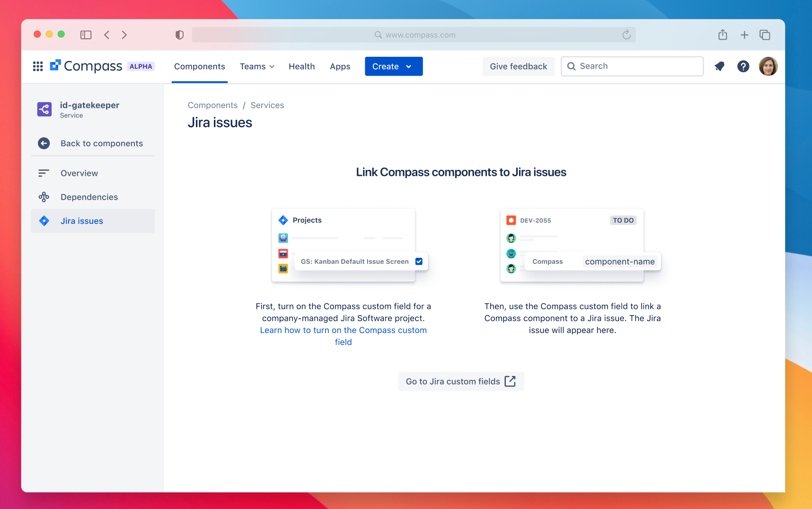Image resolution: width=812 pixels, height=509 pixels.
Task: Open the help question mark icon
Action: click(743, 66)
